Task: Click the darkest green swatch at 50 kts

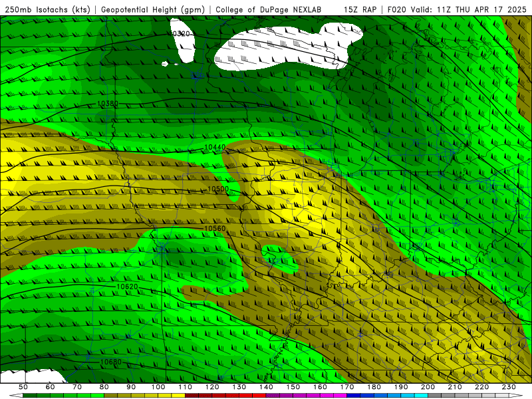Action: coord(29,396)
